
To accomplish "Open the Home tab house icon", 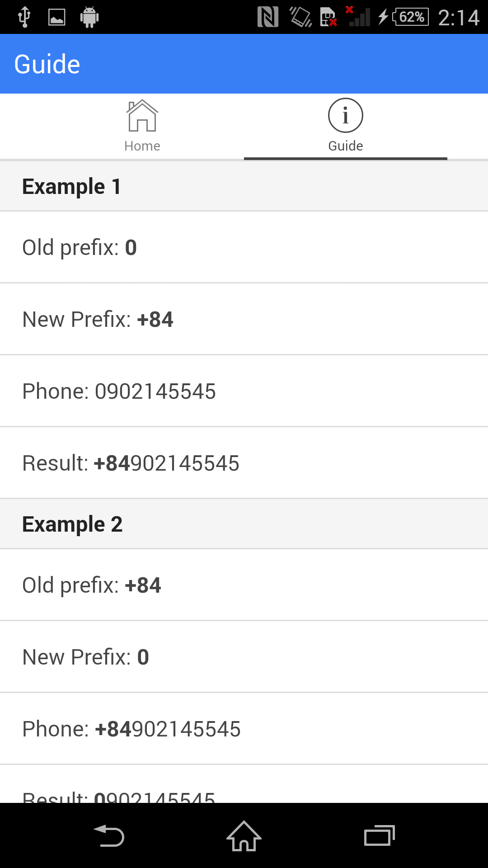I will click(142, 117).
